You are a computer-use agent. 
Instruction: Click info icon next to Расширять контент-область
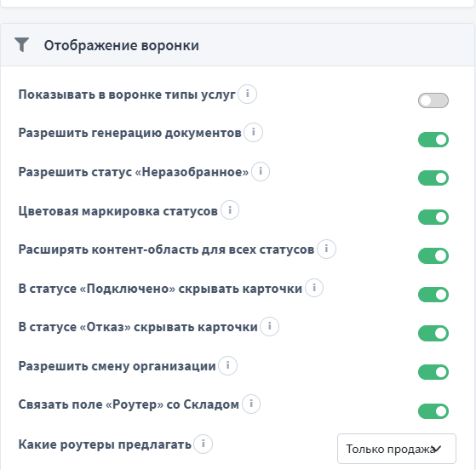(326, 249)
